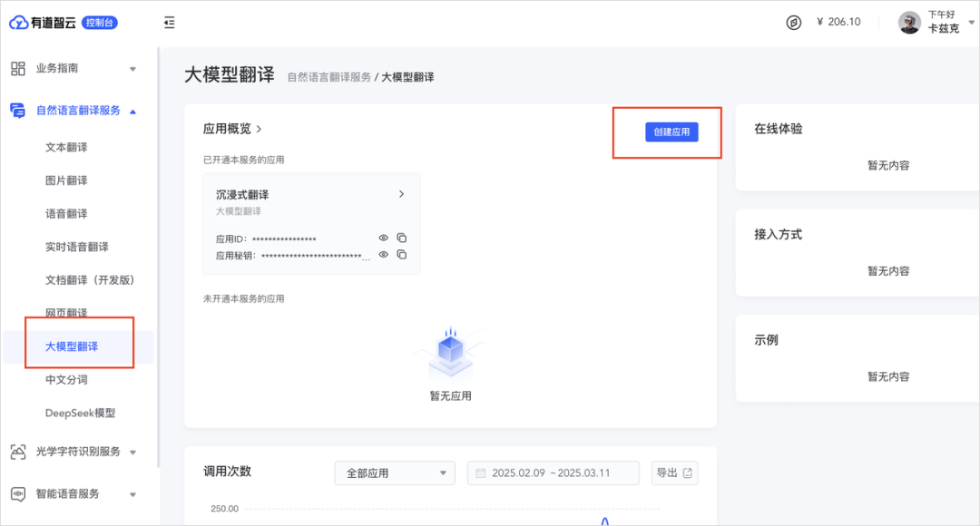Collapse the 自然语言翻译服务 section arrow
The image size is (980, 526).
click(x=132, y=112)
